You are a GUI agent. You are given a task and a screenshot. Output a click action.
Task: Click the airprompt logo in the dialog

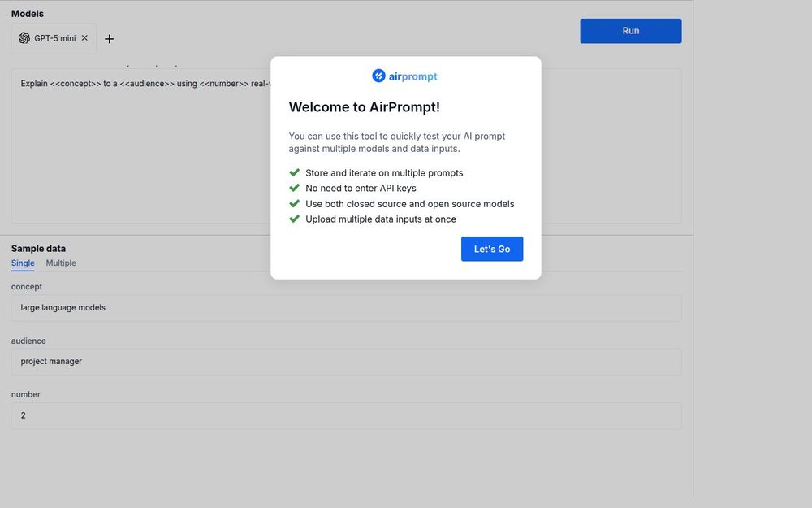[404, 76]
